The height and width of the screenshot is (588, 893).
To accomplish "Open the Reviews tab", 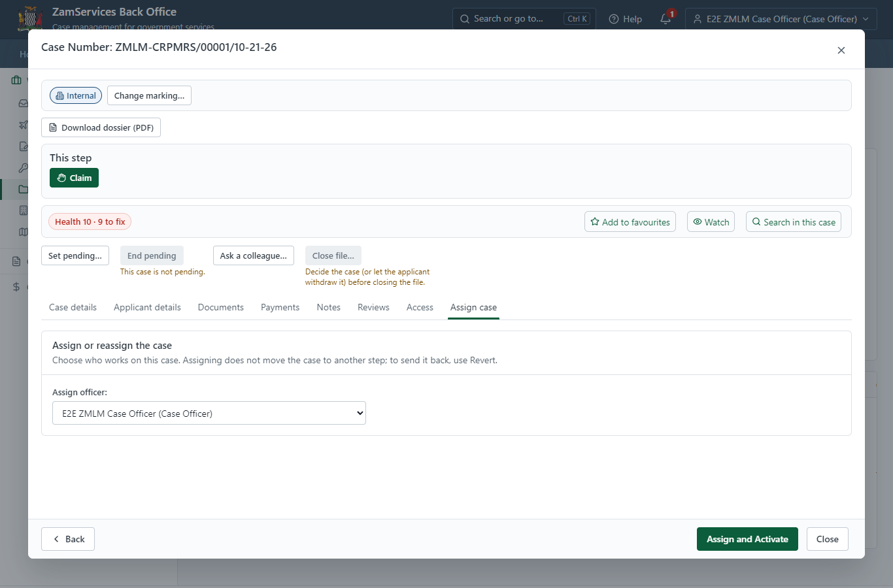I will coord(373,307).
